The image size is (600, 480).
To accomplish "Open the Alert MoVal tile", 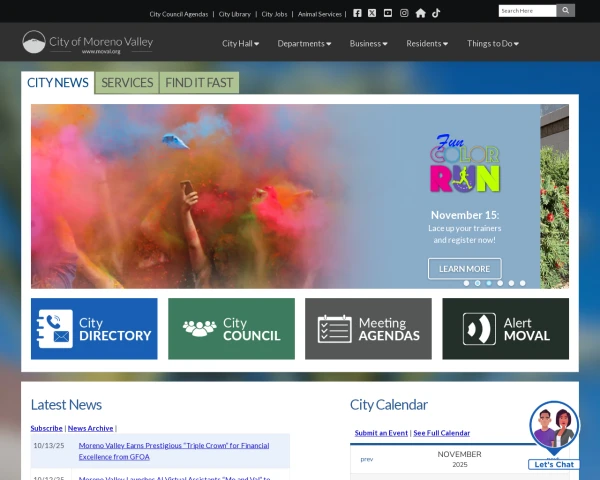I will 505,329.
